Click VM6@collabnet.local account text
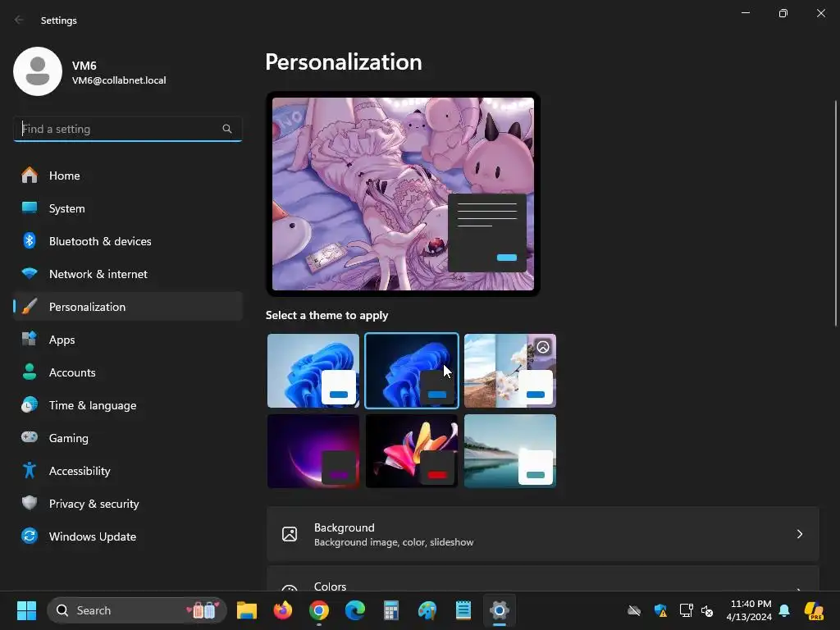 pyautogui.click(x=119, y=80)
